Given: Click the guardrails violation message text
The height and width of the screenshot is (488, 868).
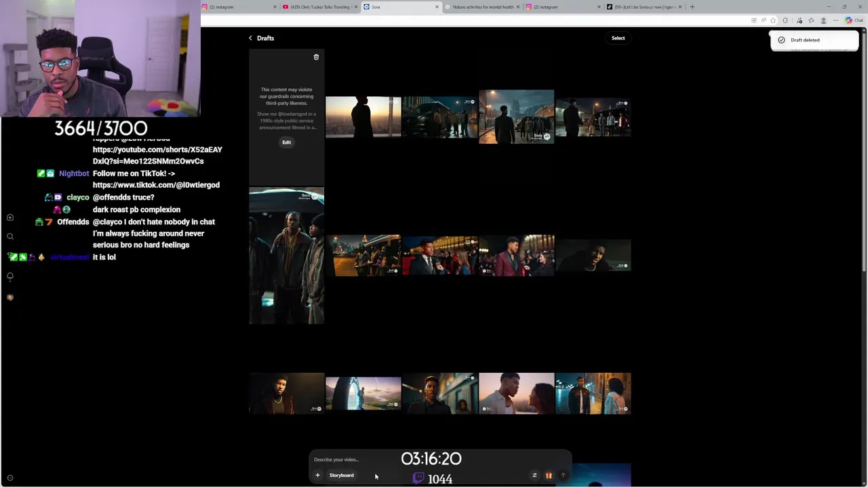Looking at the screenshot, I should [286, 96].
